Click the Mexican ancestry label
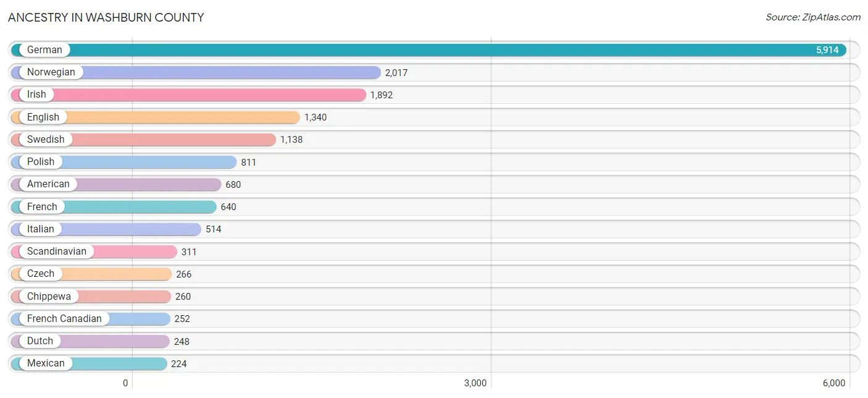The image size is (868, 398). tap(46, 363)
